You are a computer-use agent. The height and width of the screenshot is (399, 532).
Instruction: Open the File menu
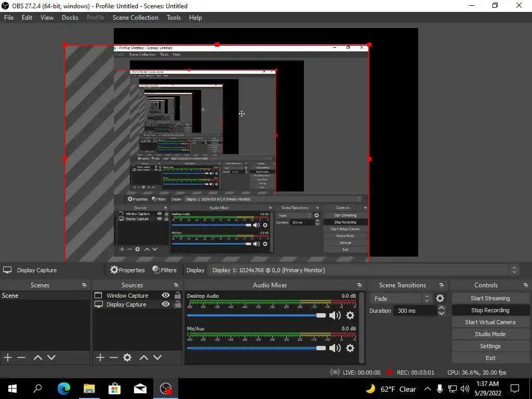[x=9, y=18]
